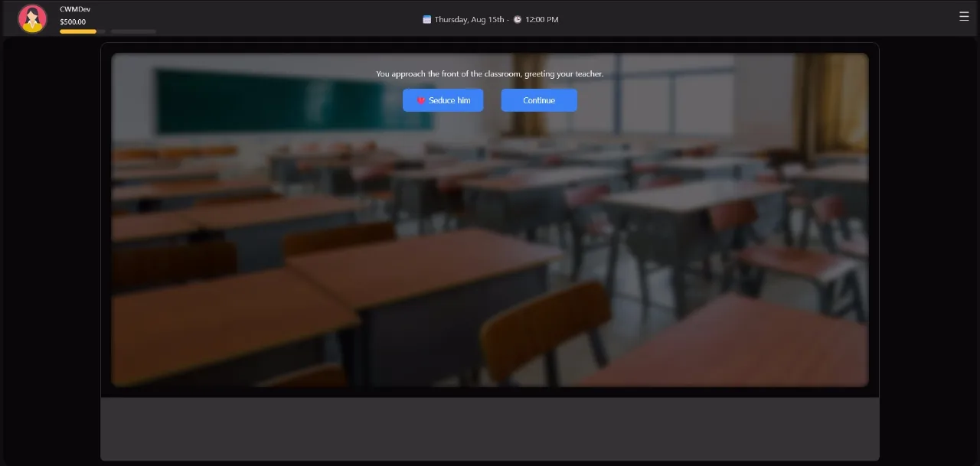Click the time display reading 12:00 PM

(541, 18)
